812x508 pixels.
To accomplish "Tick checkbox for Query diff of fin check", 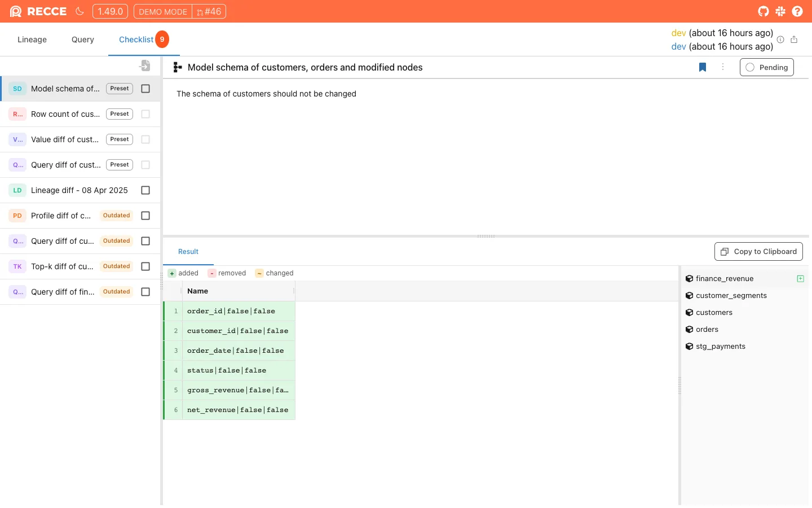I will tap(145, 292).
